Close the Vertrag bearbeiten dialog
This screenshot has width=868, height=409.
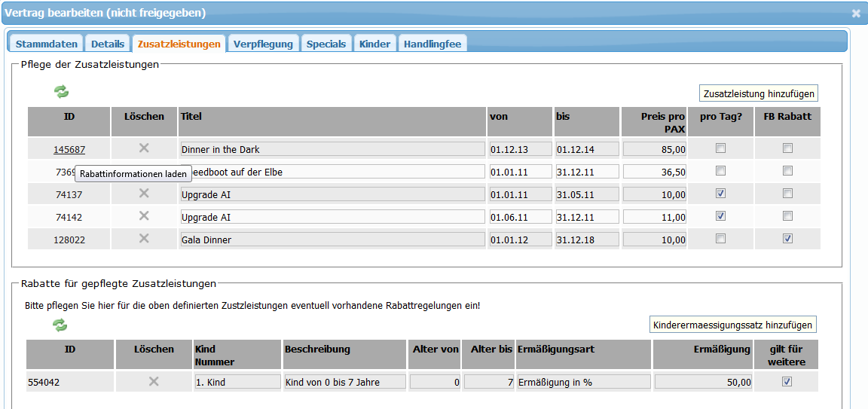point(856,14)
